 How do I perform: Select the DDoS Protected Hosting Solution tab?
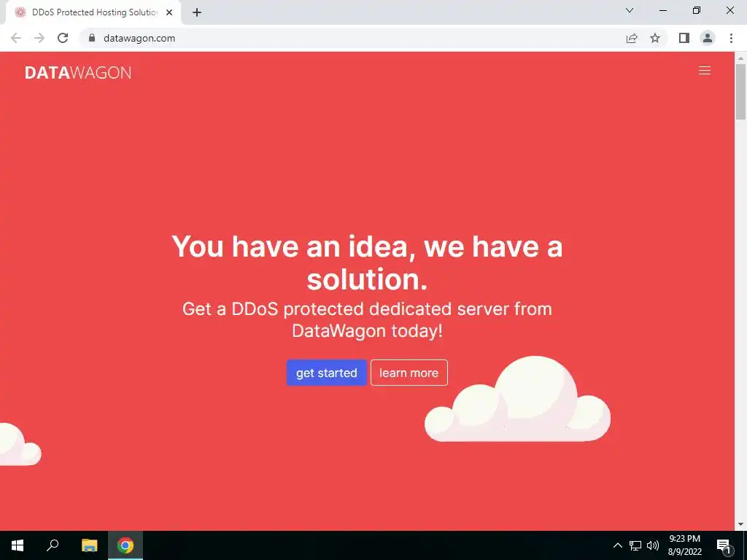[93, 12]
